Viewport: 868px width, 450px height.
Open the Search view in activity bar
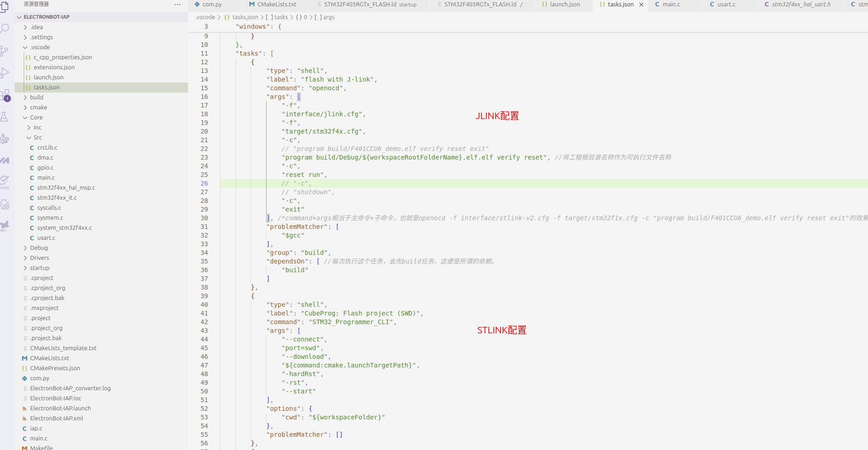click(x=5, y=29)
